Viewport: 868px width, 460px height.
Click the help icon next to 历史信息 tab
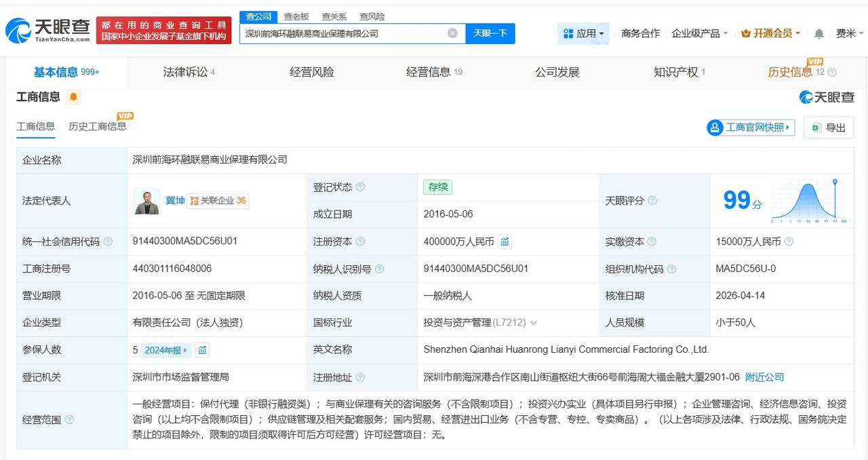(x=832, y=73)
